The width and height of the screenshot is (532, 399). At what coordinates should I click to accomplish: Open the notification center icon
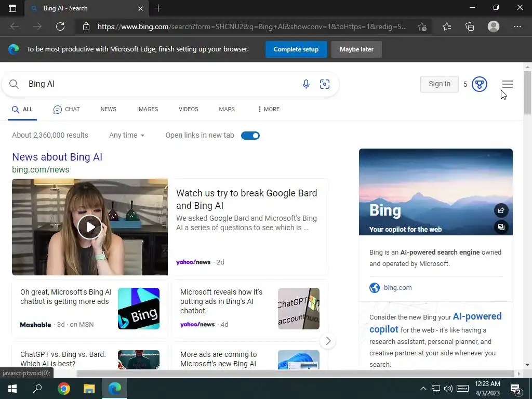click(516, 389)
